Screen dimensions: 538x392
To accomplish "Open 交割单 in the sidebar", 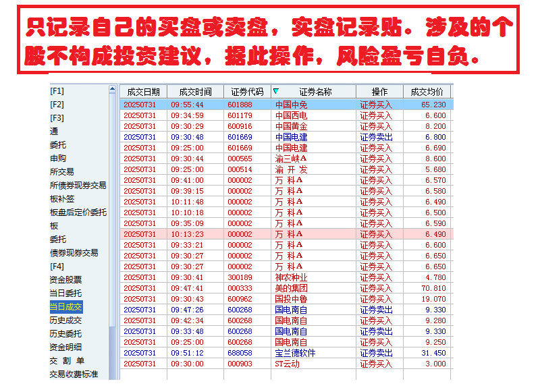I will [67, 361].
